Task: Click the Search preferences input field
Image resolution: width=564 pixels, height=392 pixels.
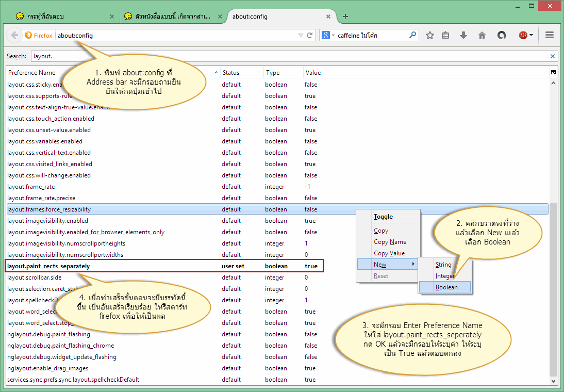Action: pyautogui.click(x=289, y=56)
